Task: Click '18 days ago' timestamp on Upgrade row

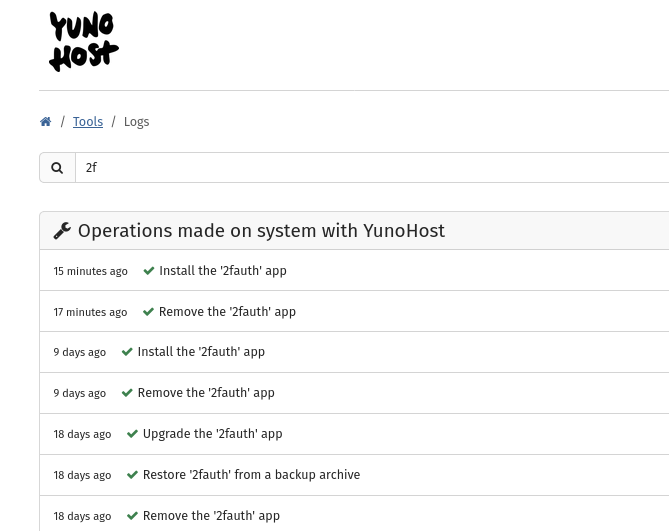Action: tap(82, 434)
